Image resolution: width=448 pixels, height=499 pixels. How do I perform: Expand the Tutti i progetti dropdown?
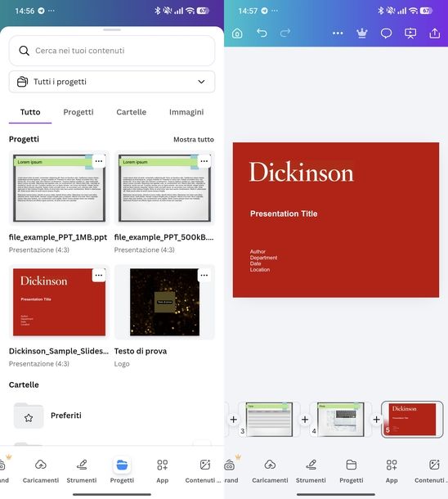tap(112, 82)
